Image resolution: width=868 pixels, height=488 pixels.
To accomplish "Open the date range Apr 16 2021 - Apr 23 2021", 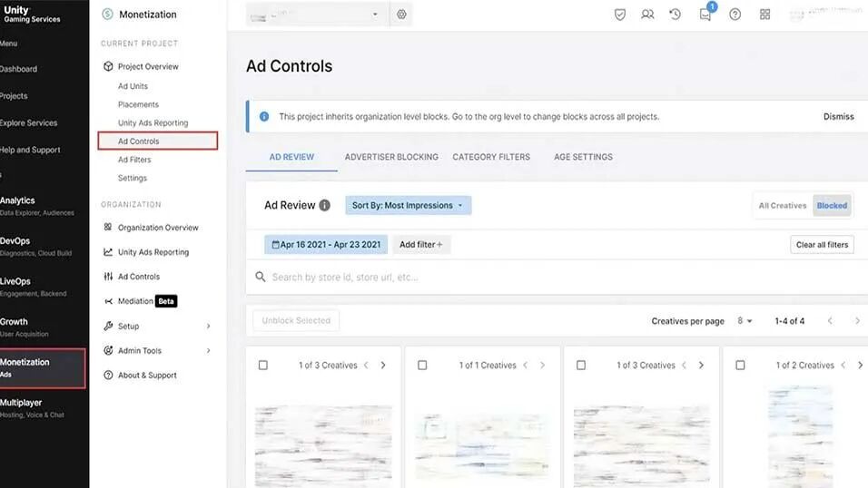I will 326,245.
